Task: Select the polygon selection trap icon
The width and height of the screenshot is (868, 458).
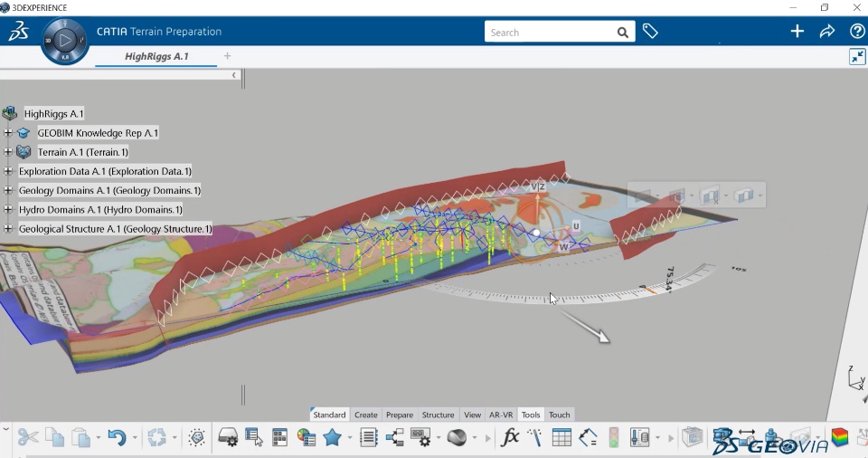Action: point(196,437)
